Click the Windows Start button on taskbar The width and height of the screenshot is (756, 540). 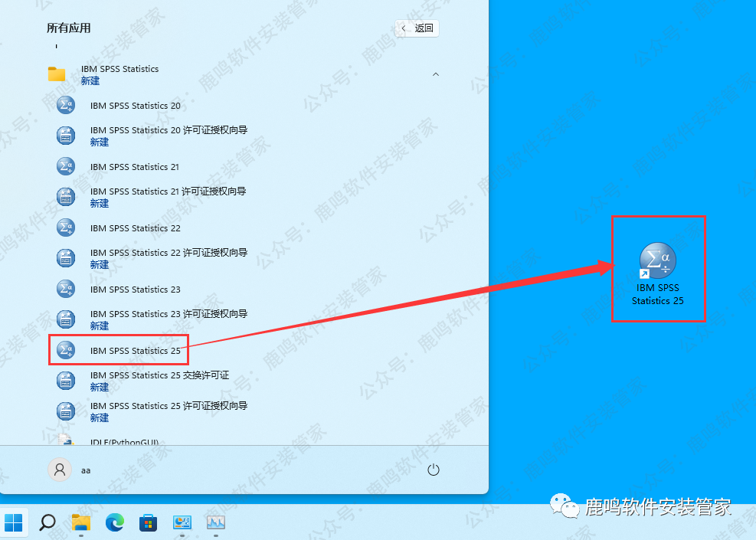click(x=14, y=522)
